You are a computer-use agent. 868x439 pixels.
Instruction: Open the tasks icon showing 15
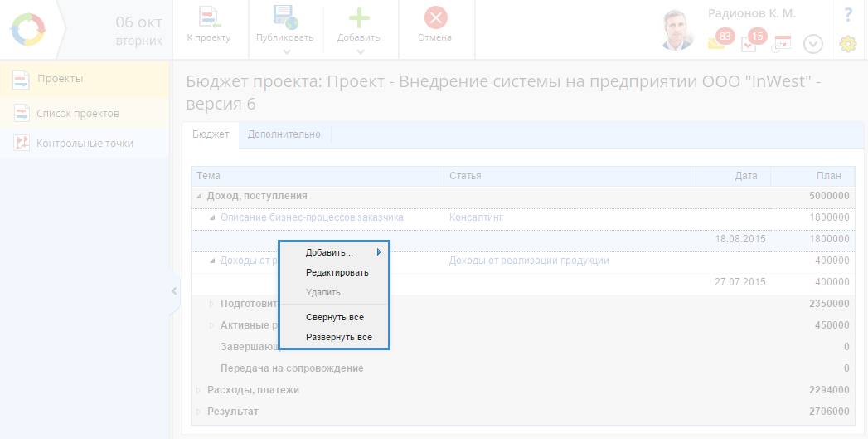[x=749, y=43]
